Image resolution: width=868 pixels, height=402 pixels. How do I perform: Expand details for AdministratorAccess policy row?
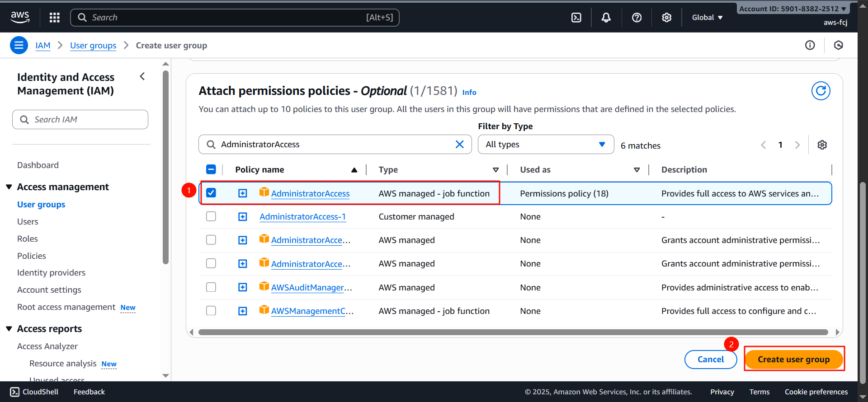(243, 193)
